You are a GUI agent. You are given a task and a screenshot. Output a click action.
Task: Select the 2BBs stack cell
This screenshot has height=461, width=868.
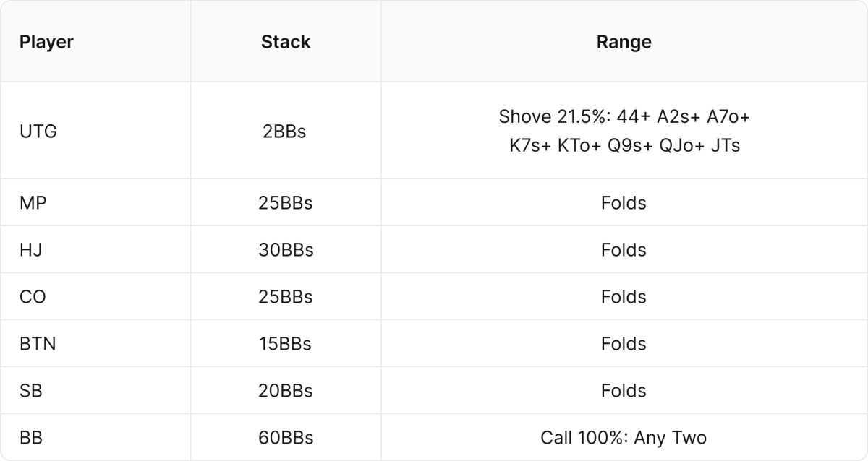coord(286,132)
